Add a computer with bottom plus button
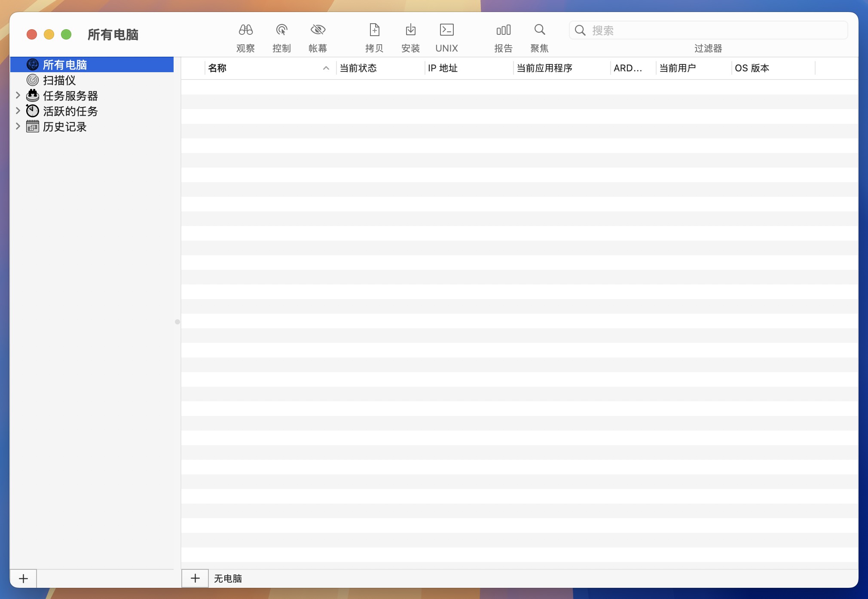868x599 pixels. click(x=195, y=578)
